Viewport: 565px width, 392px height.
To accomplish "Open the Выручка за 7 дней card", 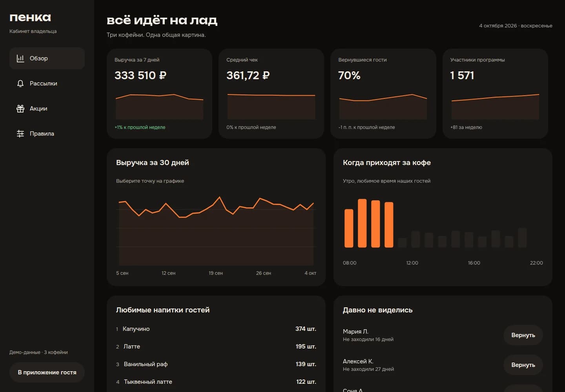I will (159, 94).
